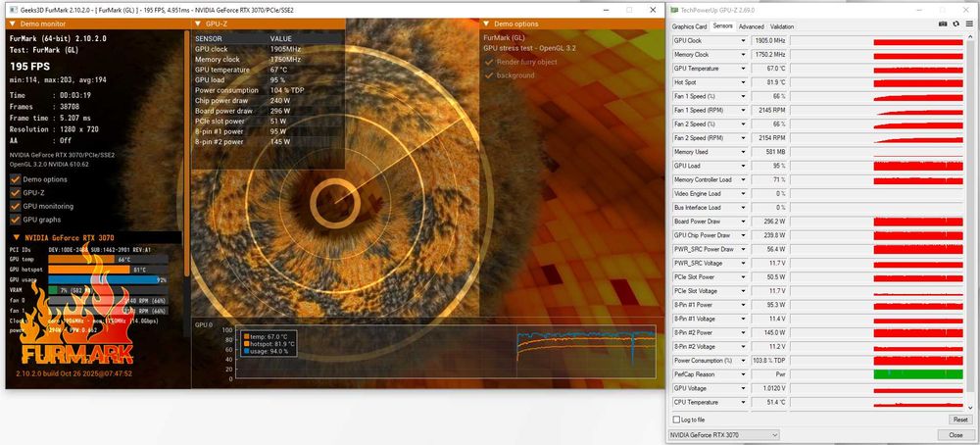The image size is (980, 445).
Task: Click the Close button in GPU-Z
Action: click(x=955, y=434)
